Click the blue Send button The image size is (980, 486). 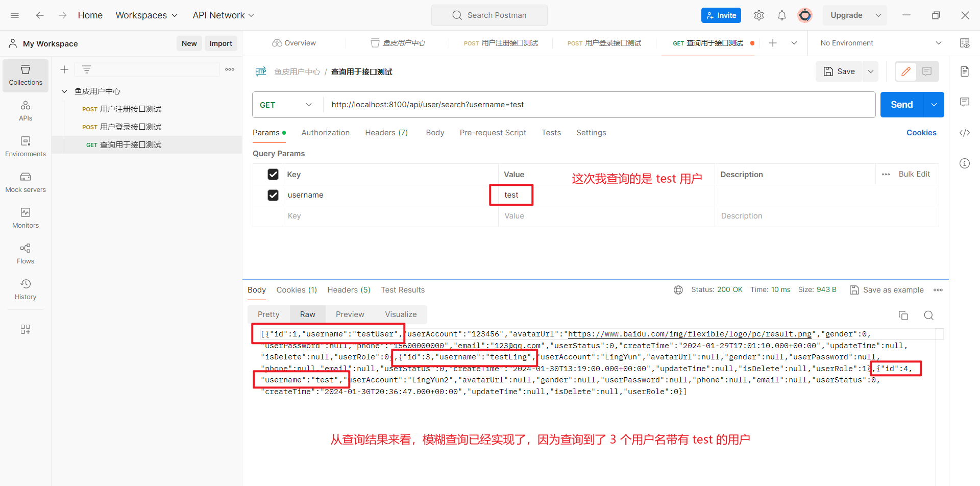pos(901,105)
